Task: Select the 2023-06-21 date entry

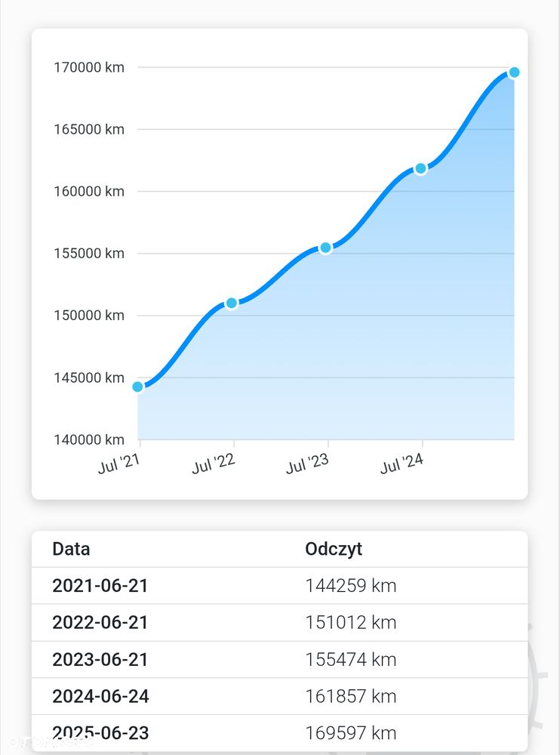Action: point(100,660)
